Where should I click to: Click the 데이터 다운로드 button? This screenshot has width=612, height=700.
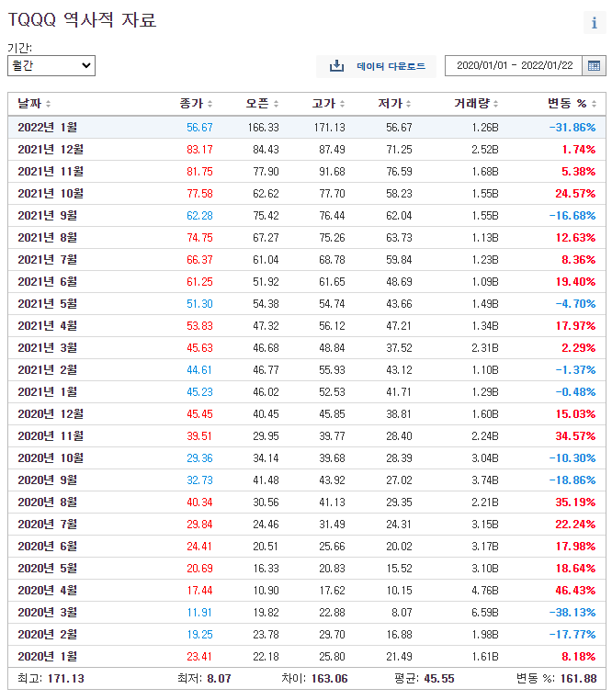pyautogui.click(x=376, y=66)
